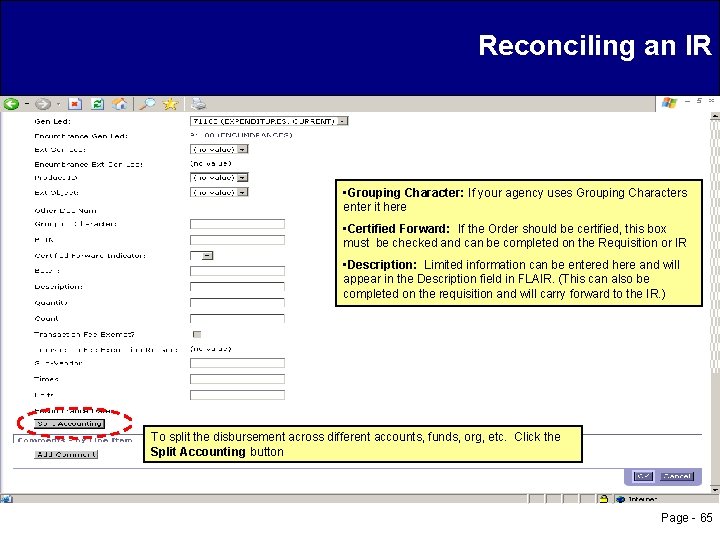Click the scrollbar up arrow
Viewport: 720px width, 540px height.
point(714,117)
